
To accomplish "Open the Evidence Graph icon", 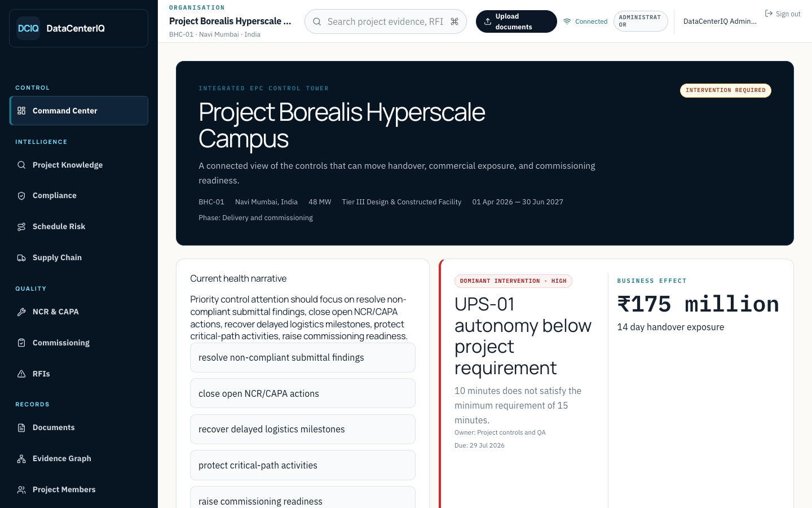I will point(21,459).
